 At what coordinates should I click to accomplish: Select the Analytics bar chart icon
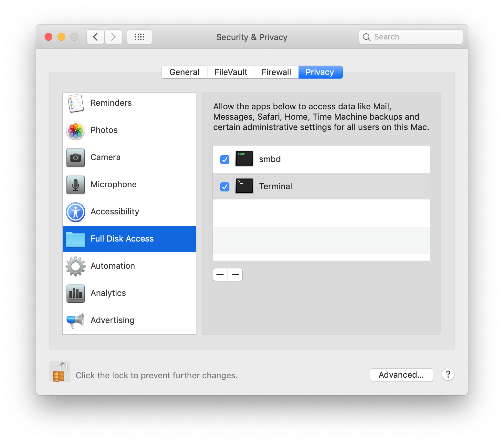75,293
